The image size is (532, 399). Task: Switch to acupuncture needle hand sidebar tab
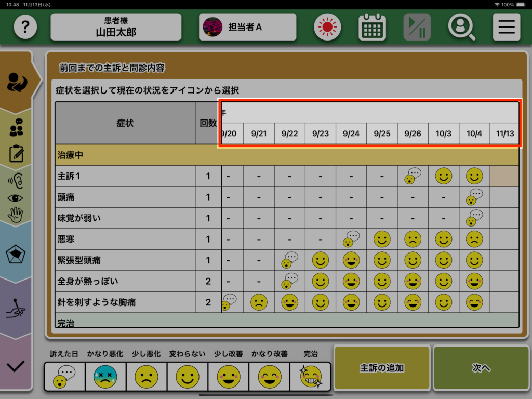pyautogui.click(x=16, y=308)
